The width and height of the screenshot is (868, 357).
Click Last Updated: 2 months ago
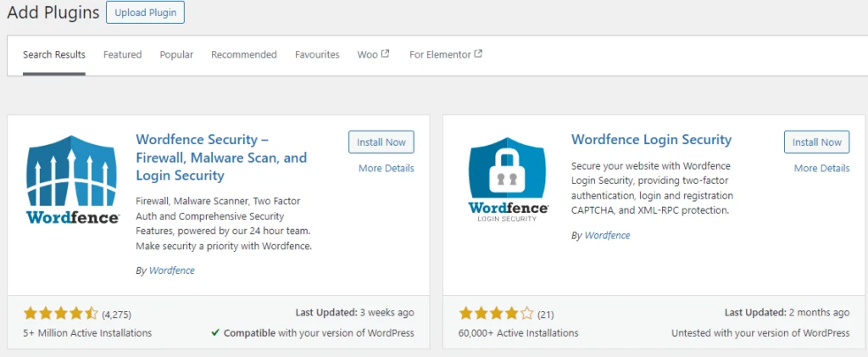[787, 313]
